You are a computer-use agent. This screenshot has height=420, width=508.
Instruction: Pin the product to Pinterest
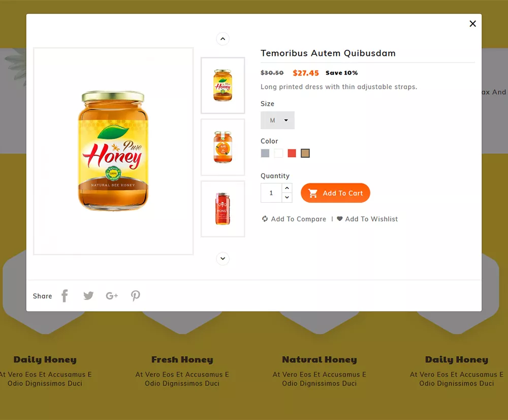135,296
